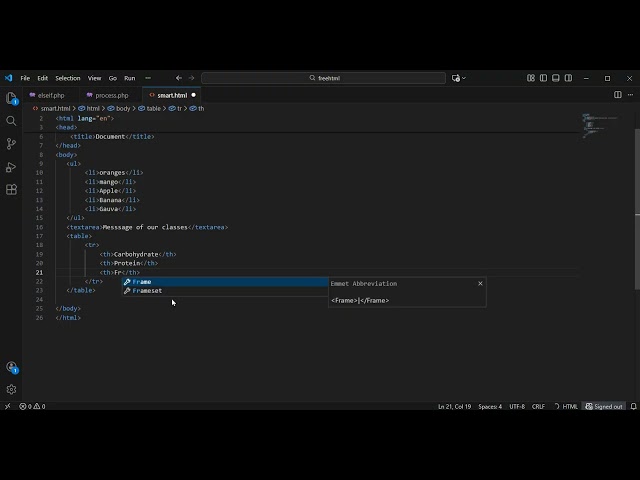The height and width of the screenshot is (480, 640).
Task: Click tr in the breadcrumb
Action: (x=179, y=108)
